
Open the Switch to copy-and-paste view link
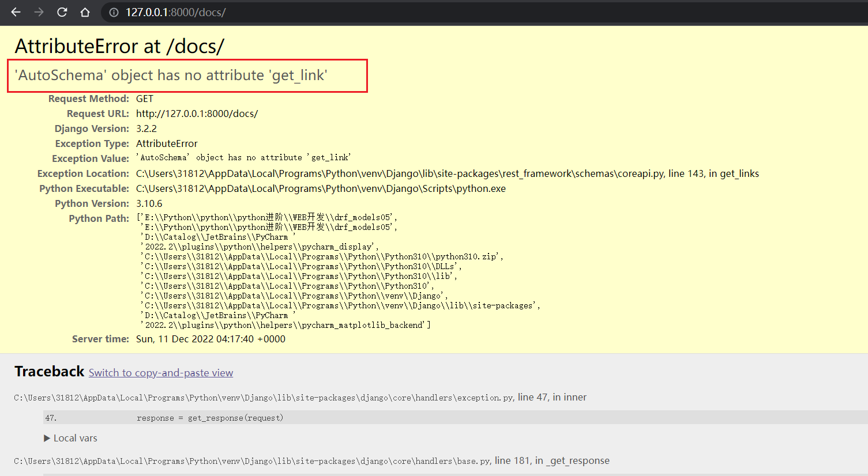click(x=161, y=373)
